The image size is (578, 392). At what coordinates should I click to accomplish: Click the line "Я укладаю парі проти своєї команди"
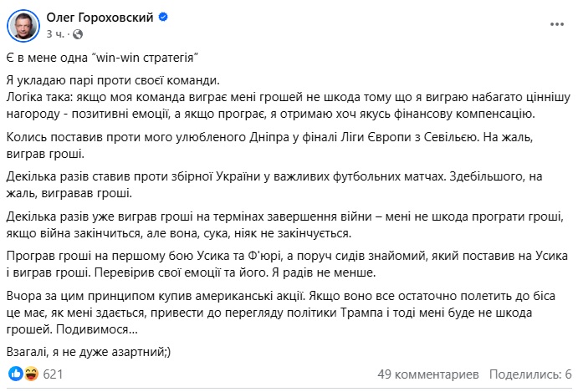tap(113, 80)
